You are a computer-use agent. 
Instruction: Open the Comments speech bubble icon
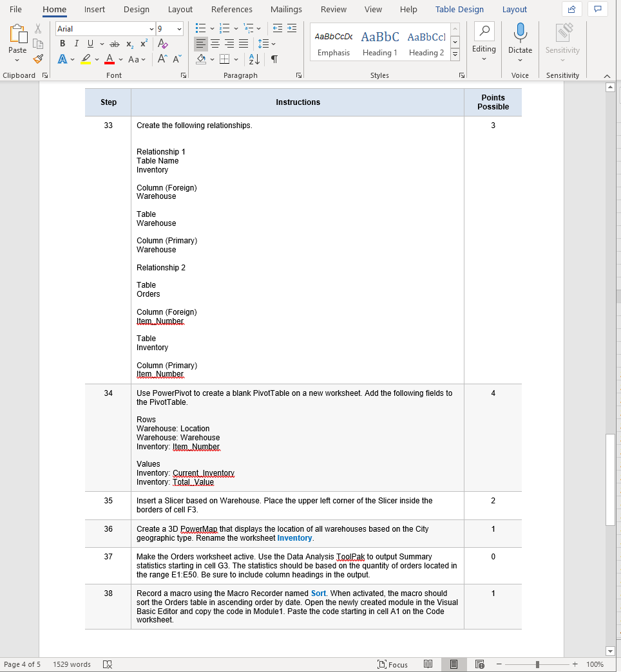598,9
